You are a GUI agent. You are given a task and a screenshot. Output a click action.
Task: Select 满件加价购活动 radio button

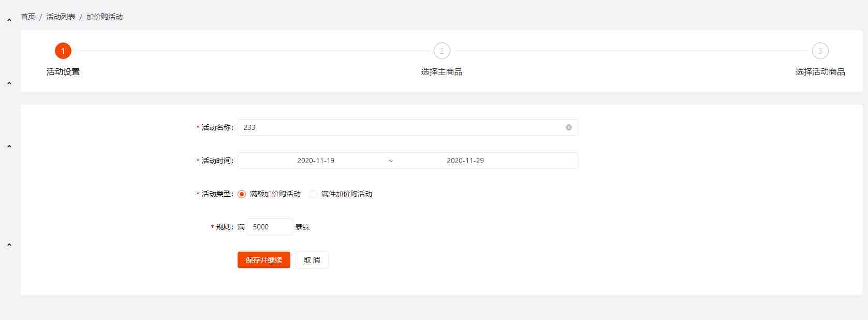click(x=313, y=194)
